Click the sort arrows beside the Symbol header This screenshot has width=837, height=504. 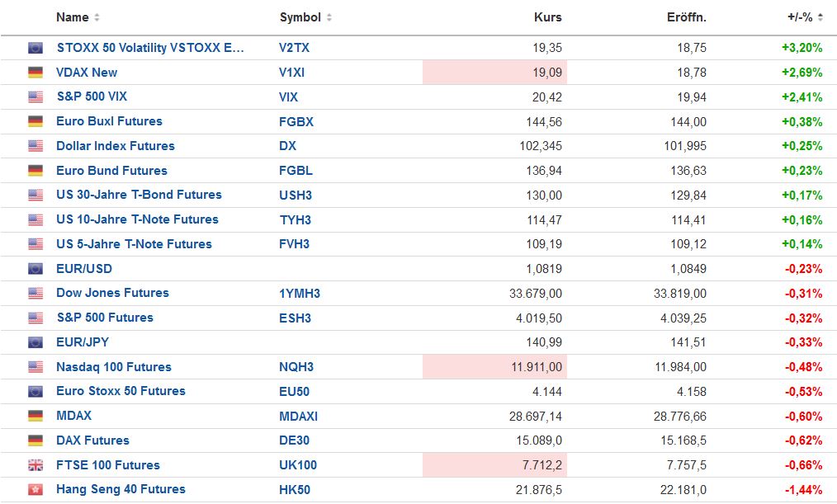pos(328,16)
